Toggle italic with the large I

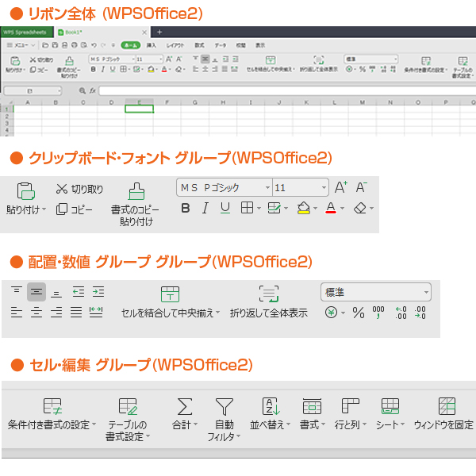[205, 208]
